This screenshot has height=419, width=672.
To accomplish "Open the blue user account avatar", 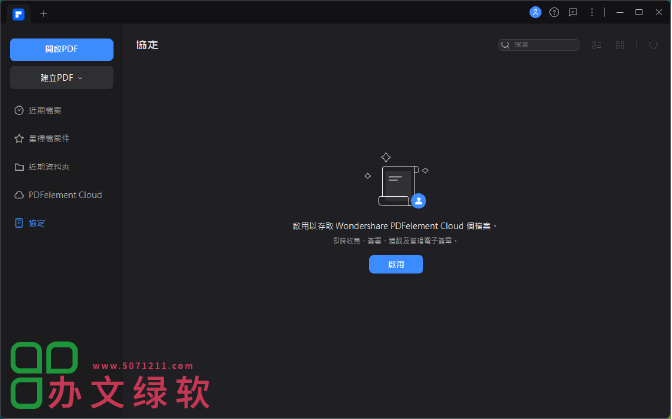I will pyautogui.click(x=535, y=12).
